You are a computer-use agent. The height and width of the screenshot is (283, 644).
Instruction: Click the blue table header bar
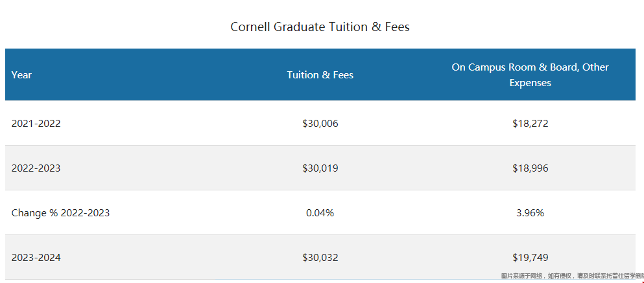coord(320,74)
